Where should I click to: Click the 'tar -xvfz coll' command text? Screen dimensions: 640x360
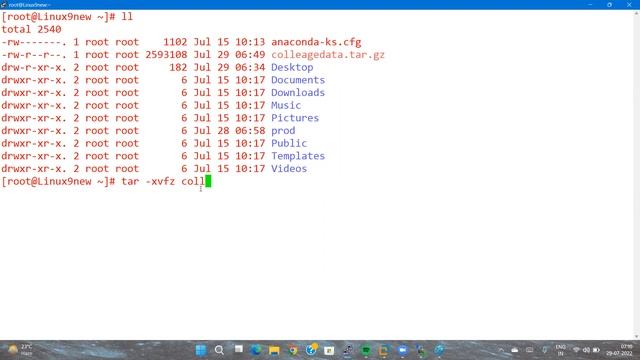pyautogui.click(x=163, y=181)
